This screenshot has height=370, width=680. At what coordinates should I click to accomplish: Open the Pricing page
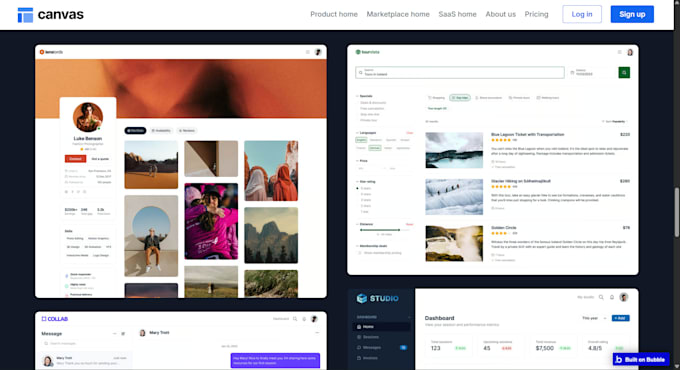click(x=536, y=14)
